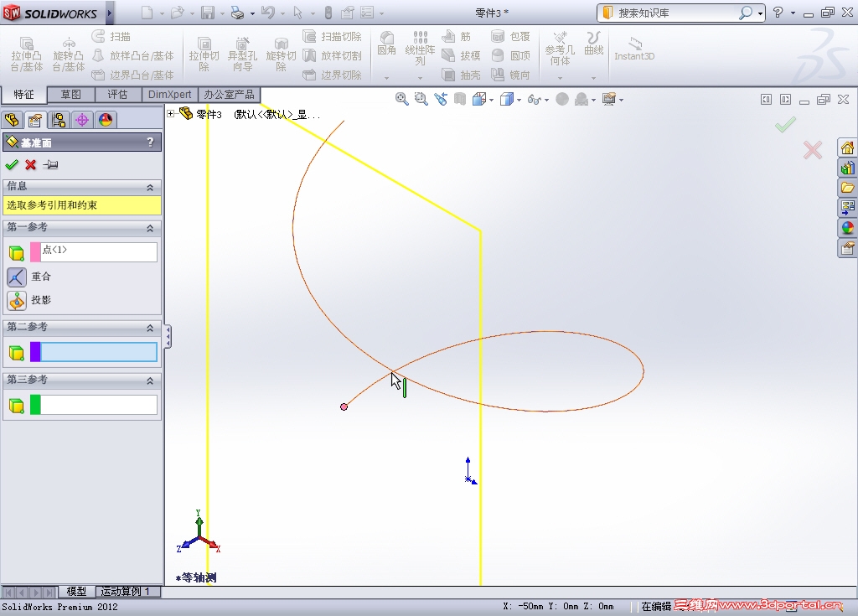Select the 拔模 draft tool
The image size is (858, 616).
coord(462,55)
